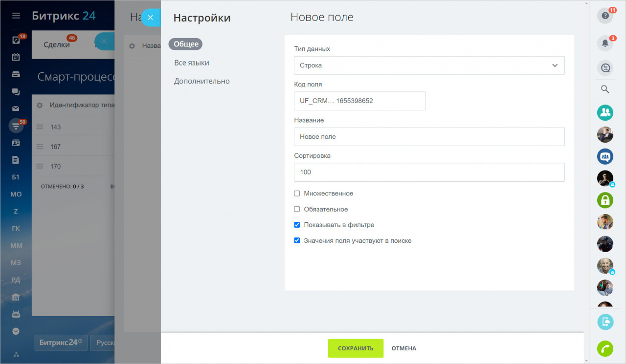Open grid settings gear beside Идентификатор типа
The width and height of the screenshot is (626, 364).
click(x=40, y=105)
